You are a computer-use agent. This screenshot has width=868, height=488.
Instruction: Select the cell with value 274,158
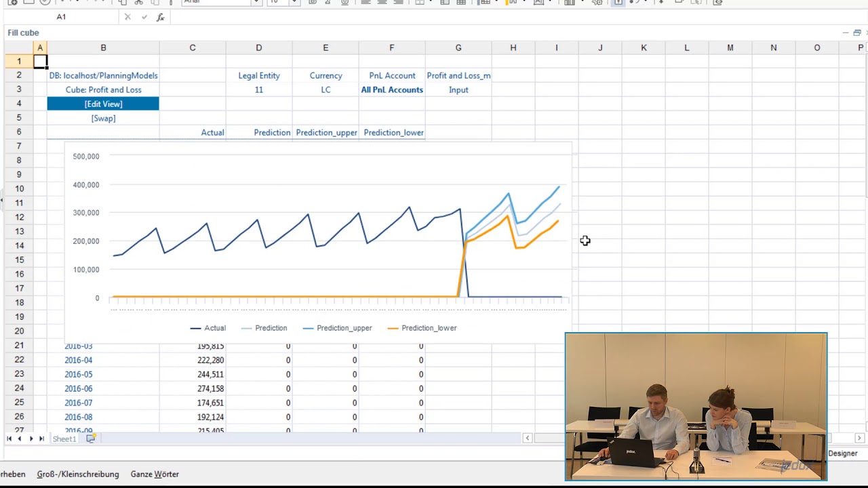coord(193,388)
